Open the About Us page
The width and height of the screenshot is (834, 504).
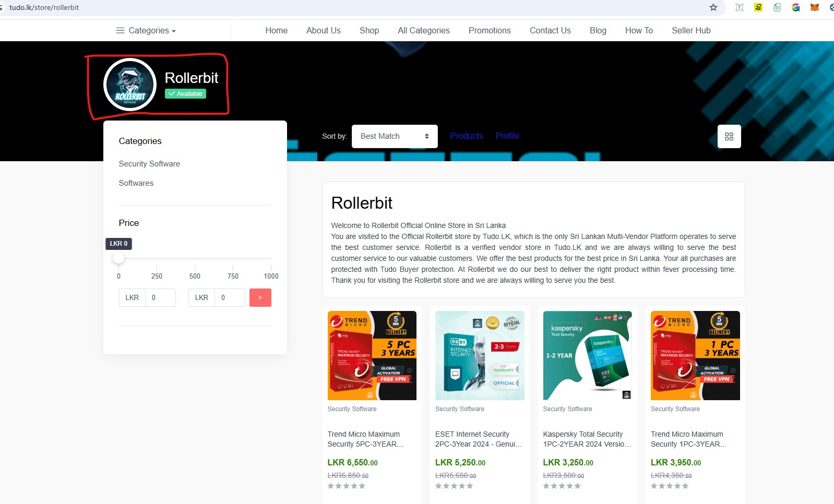pyautogui.click(x=324, y=30)
